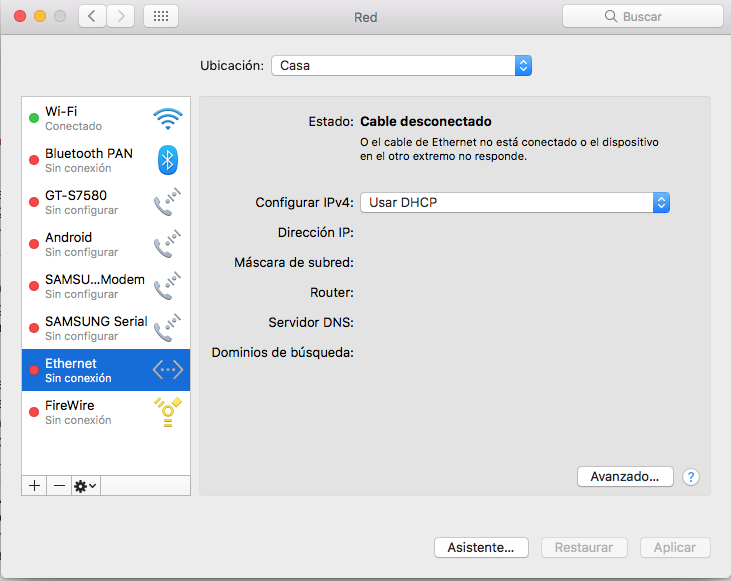The image size is (731, 581).
Task: Click the GT-S7580 phone modem icon
Action: tap(167, 203)
